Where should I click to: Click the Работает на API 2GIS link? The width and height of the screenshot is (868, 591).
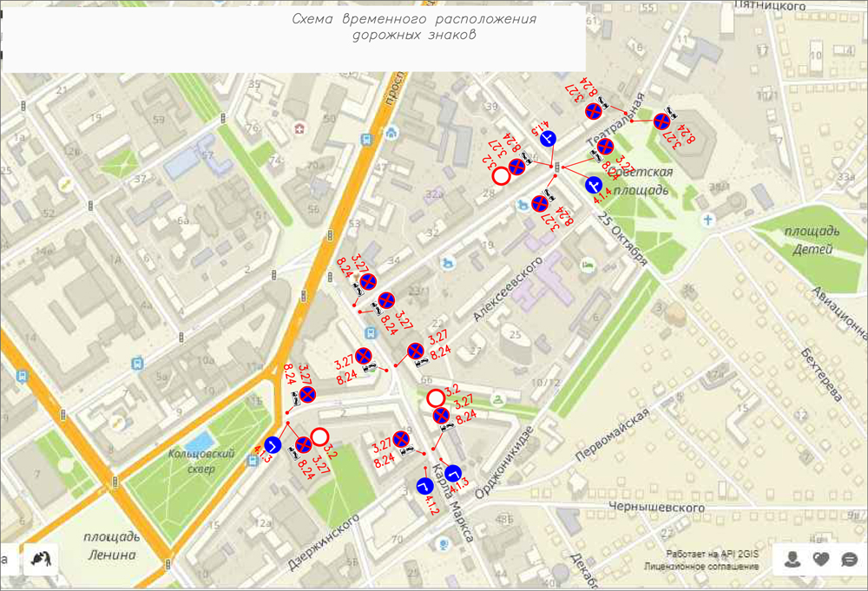pyautogui.click(x=713, y=554)
